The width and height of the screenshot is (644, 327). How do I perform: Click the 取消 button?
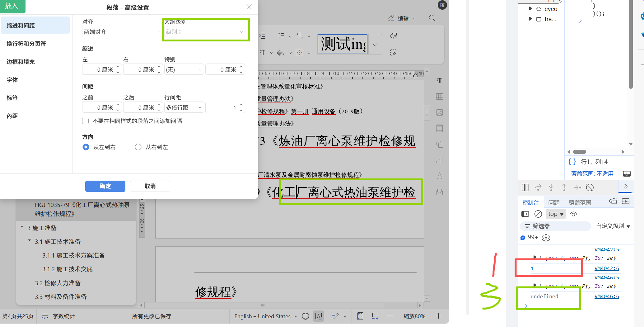coord(150,186)
